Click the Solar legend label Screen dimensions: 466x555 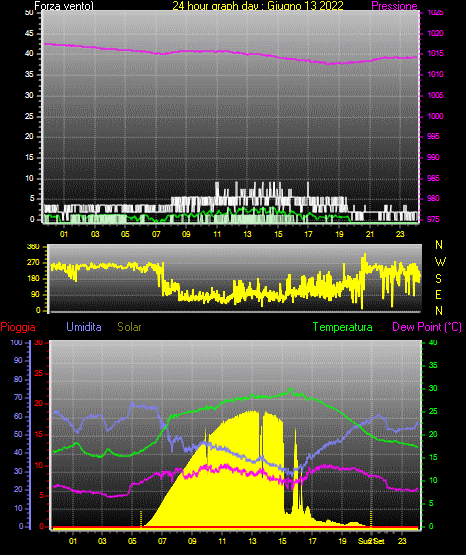coord(130,327)
